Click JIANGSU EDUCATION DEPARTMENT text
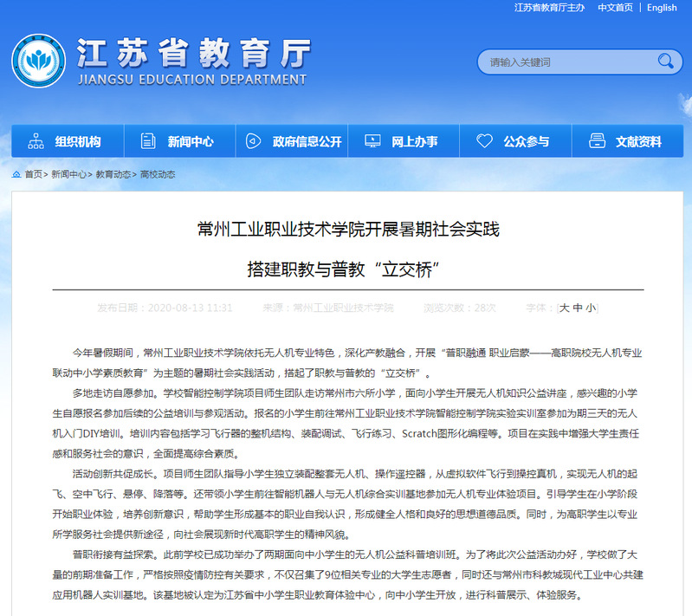 tap(192, 80)
